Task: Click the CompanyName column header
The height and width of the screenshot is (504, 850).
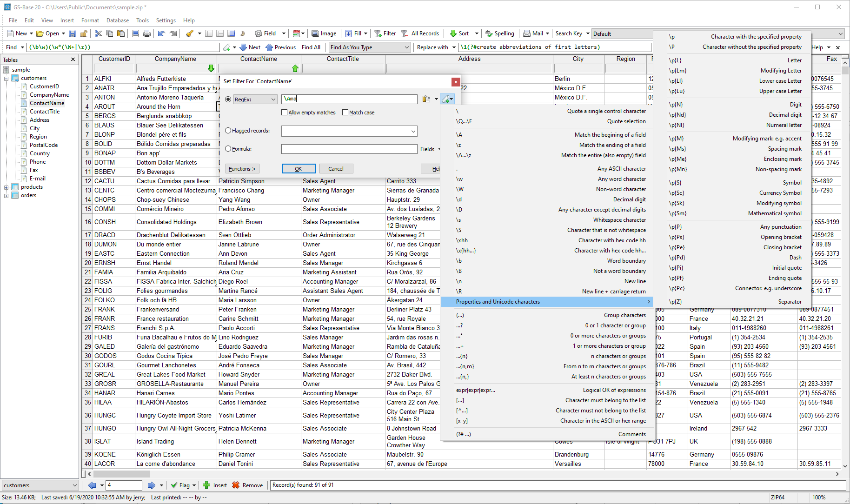Action: [x=175, y=59]
